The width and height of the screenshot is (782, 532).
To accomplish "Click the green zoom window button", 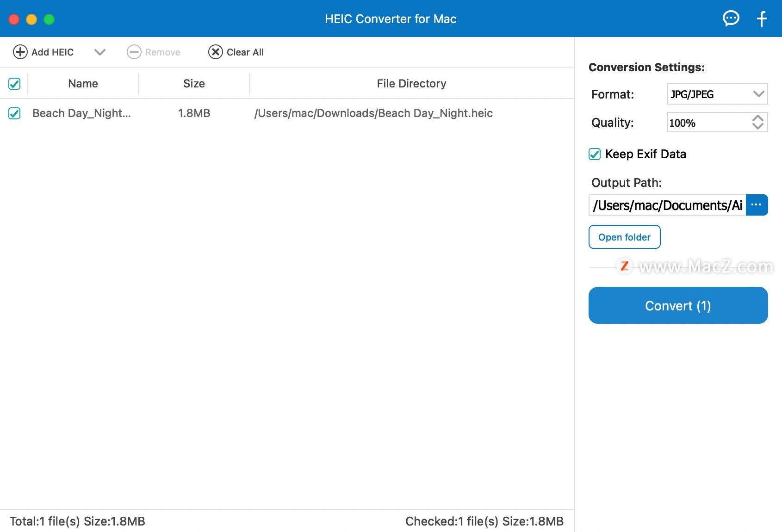I will [x=49, y=19].
